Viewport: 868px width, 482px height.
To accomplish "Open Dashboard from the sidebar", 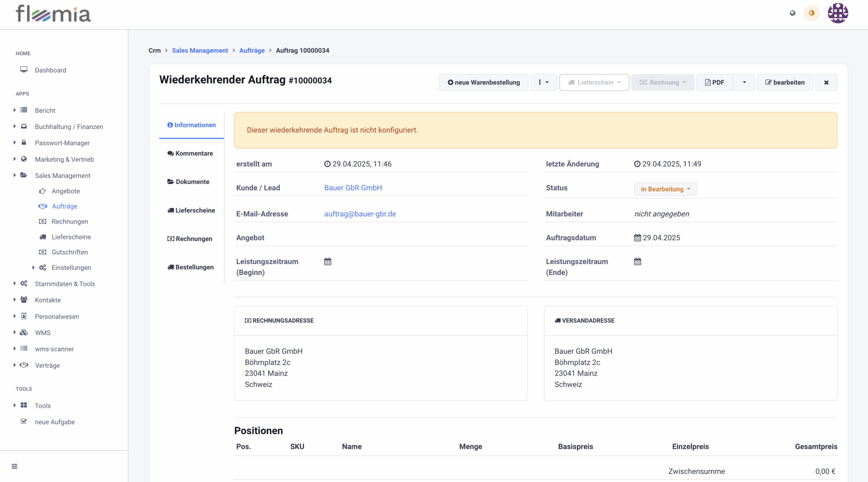I will click(x=51, y=70).
